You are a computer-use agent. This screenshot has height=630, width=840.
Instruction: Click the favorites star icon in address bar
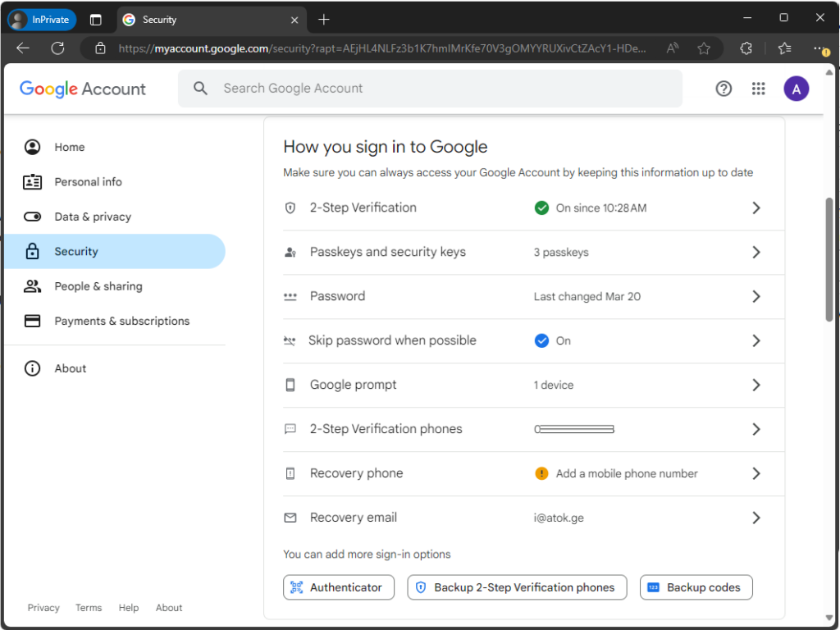(705, 48)
